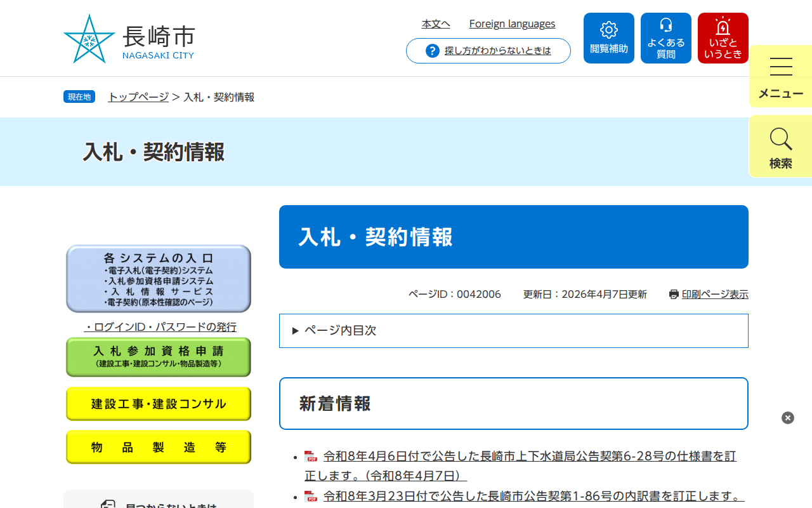The image size is (812, 508).
Task: Dismiss via the black ✕ circle icon
Action: coord(787,418)
